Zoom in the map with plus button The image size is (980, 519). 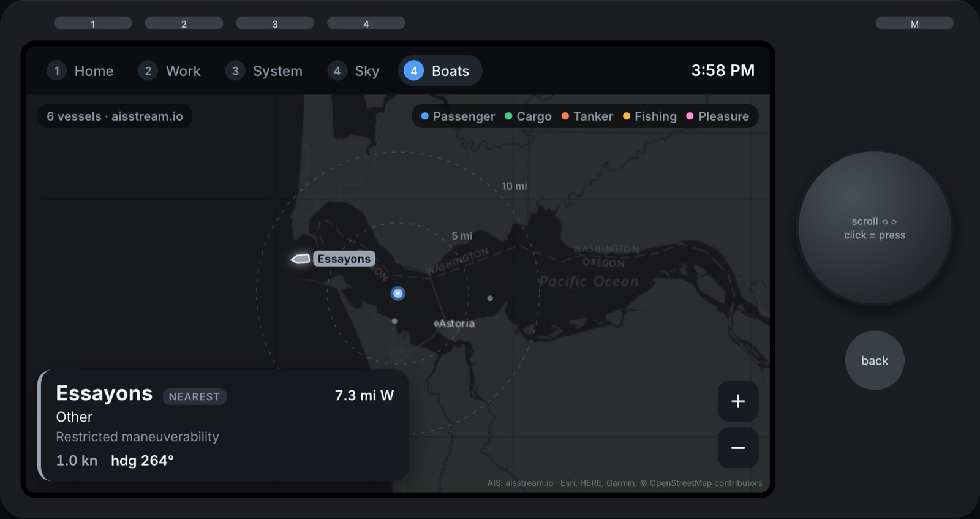click(x=738, y=401)
